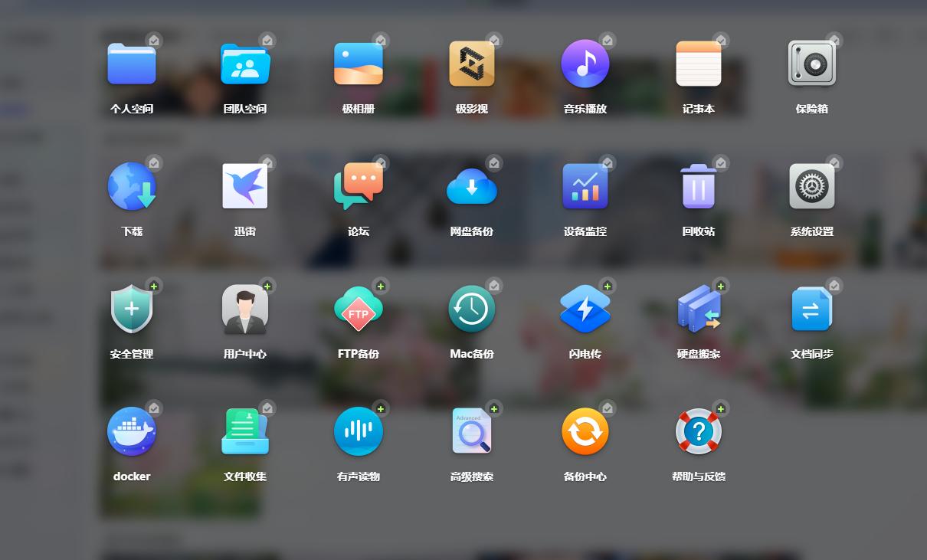This screenshot has height=560, width=927.
Task: Open the 文件收集 file collection app
Action: (x=245, y=432)
